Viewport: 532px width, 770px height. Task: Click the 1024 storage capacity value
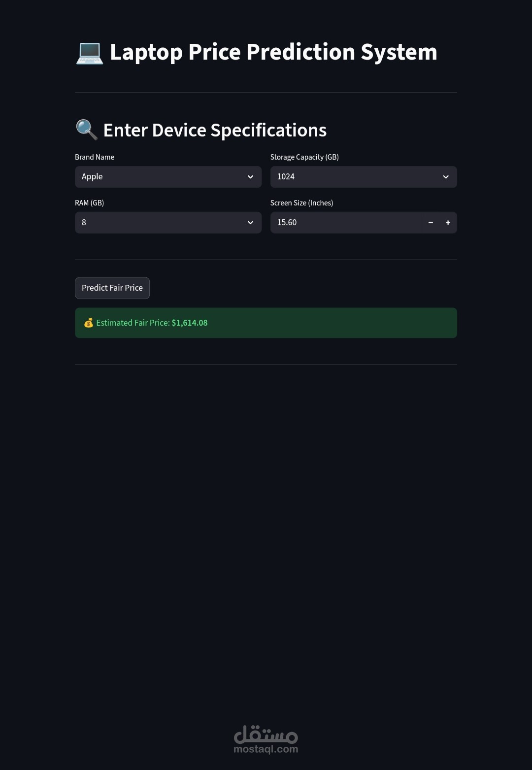286,177
